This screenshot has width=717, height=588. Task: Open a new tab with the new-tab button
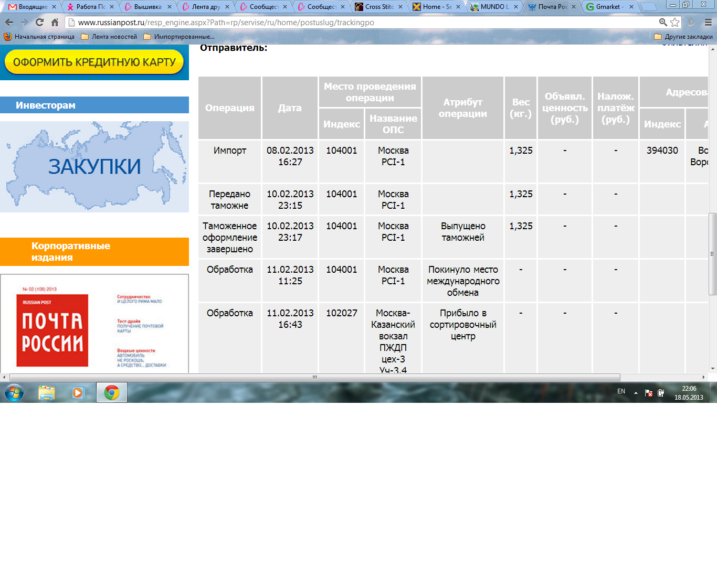pyautogui.click(x=649, y=7)
